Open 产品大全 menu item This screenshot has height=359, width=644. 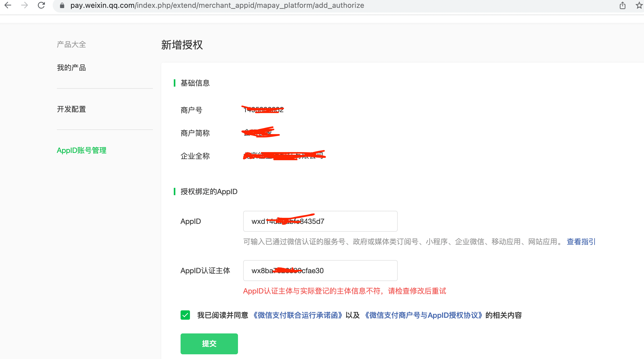(71, 45)
